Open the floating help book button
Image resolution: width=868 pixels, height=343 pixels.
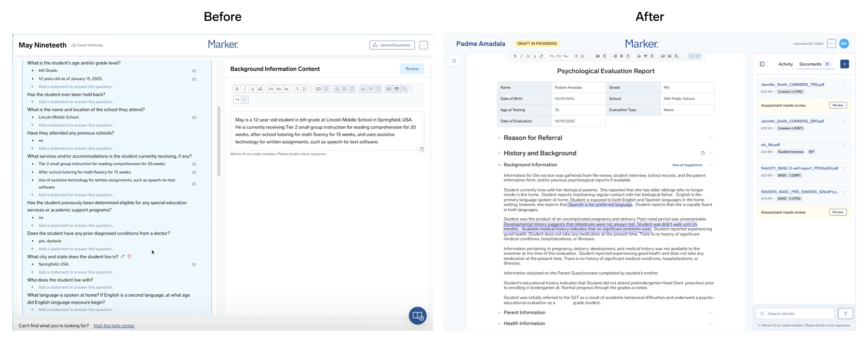tap(417, 315)
